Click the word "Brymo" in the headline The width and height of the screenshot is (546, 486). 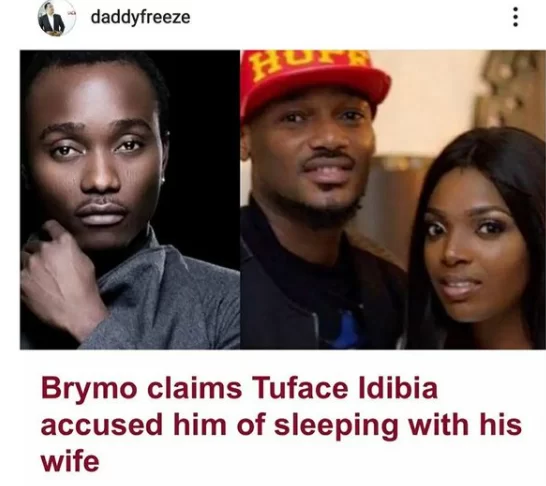[89, 389]
